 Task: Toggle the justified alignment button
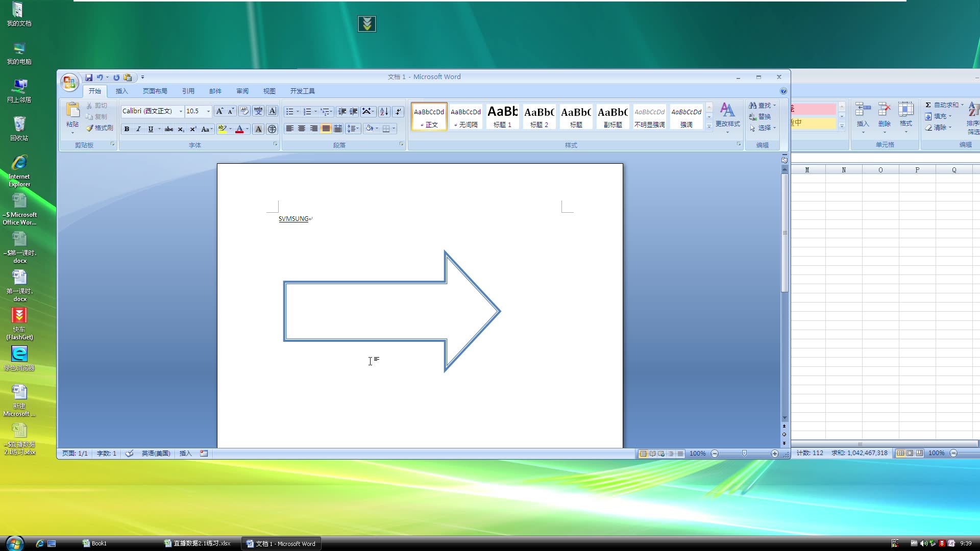click(x=326, y=129)
